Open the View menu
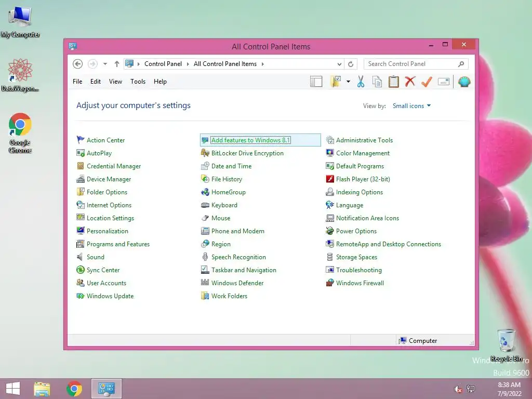Screen dimensions: 532x399 click(x=115, y=82)
